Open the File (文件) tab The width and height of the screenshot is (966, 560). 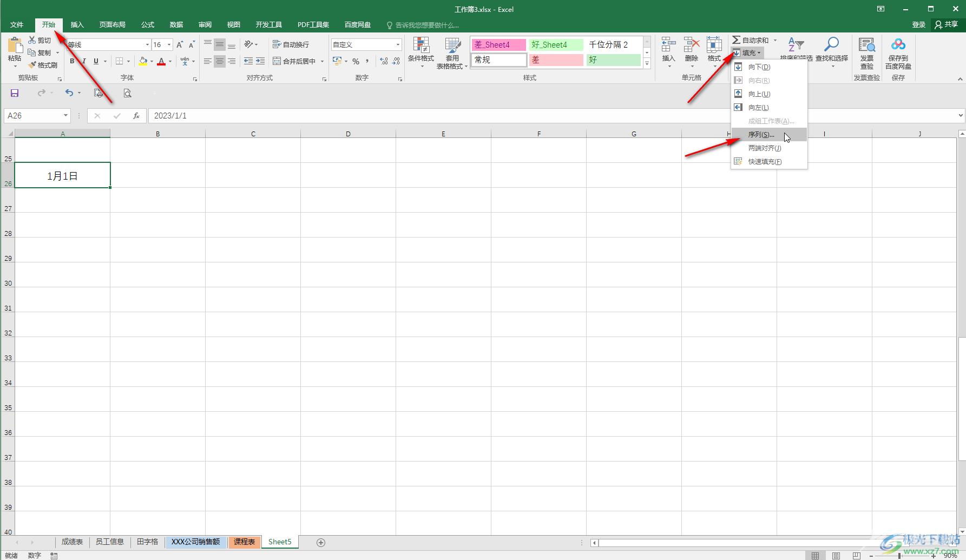pos(17,25)
